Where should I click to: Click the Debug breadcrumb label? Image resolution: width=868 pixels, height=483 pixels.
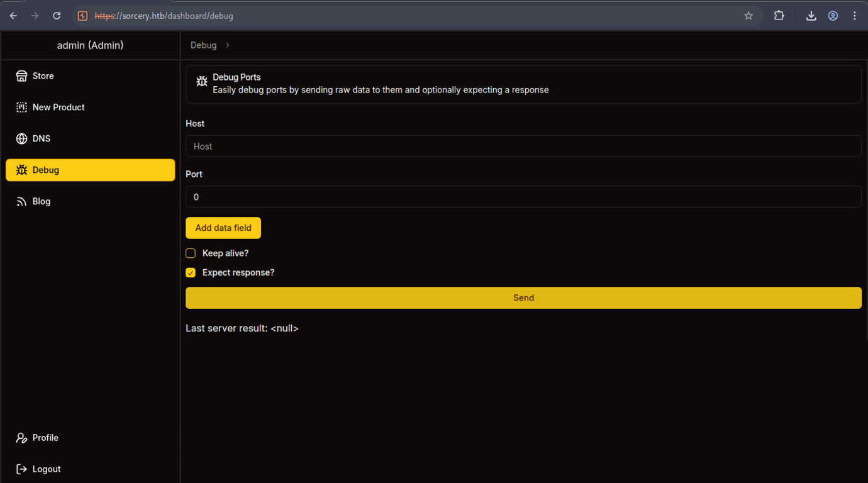click(203, 45)
